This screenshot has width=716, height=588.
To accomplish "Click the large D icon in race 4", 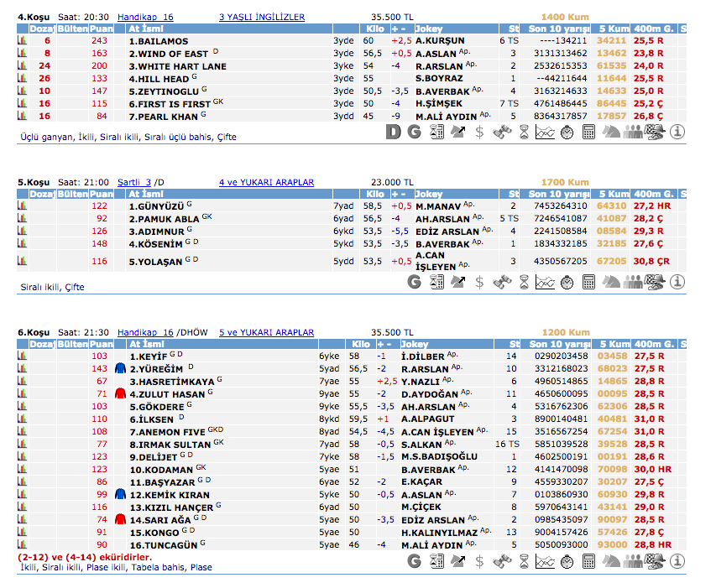I will [x=393, y=132].
